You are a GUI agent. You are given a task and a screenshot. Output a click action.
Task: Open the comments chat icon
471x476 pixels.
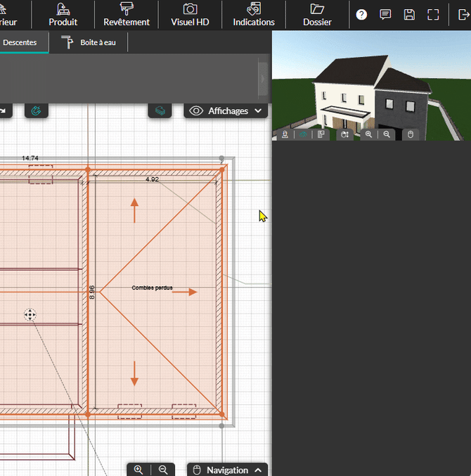coord(385,14)
